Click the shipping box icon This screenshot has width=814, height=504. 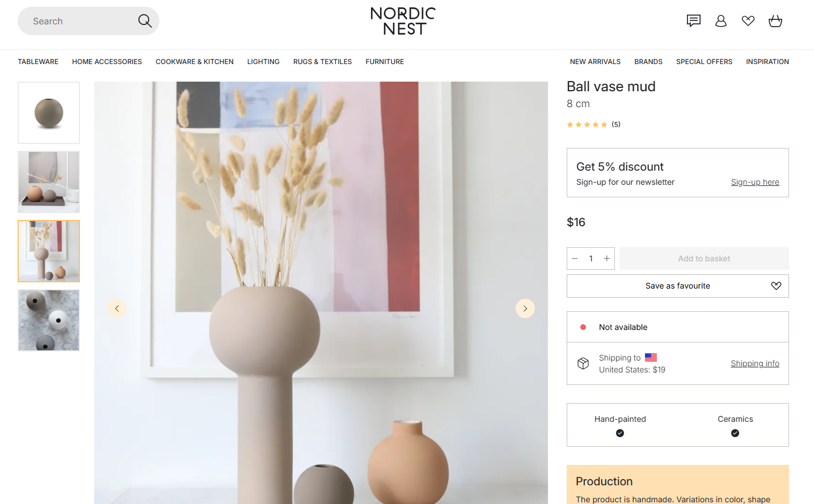pyautogui.click(x=583, y=363)
